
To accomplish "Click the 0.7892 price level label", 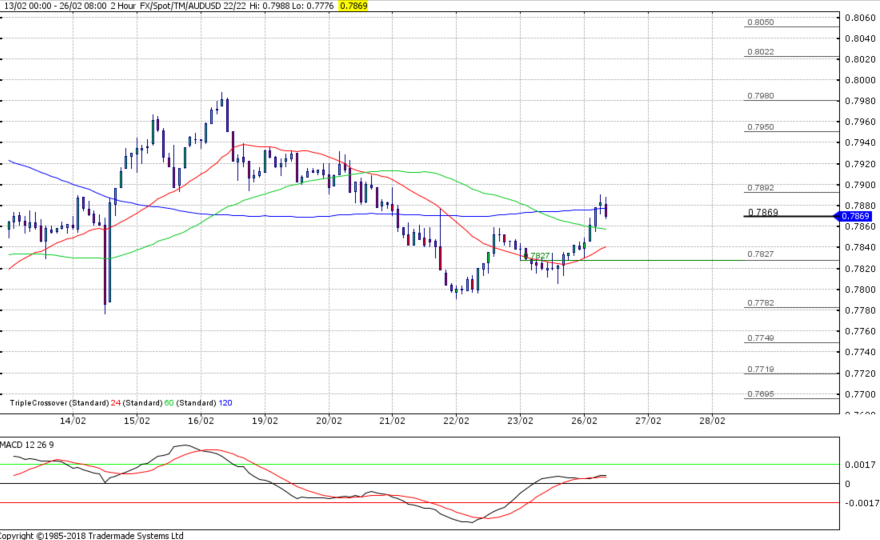I will point(761,187).
